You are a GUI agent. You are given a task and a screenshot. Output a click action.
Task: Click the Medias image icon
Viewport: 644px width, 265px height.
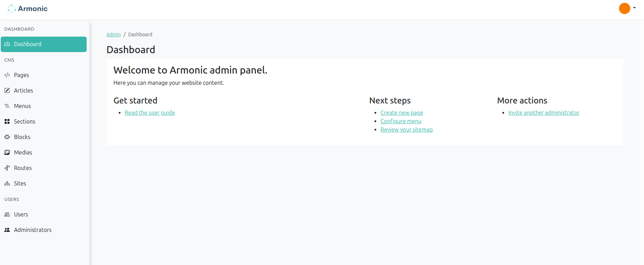[x=7, y=152]
